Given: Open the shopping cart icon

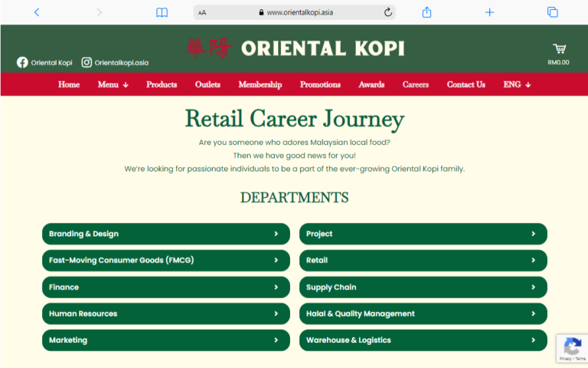Looking at the screenshot, I should (559, 48).
